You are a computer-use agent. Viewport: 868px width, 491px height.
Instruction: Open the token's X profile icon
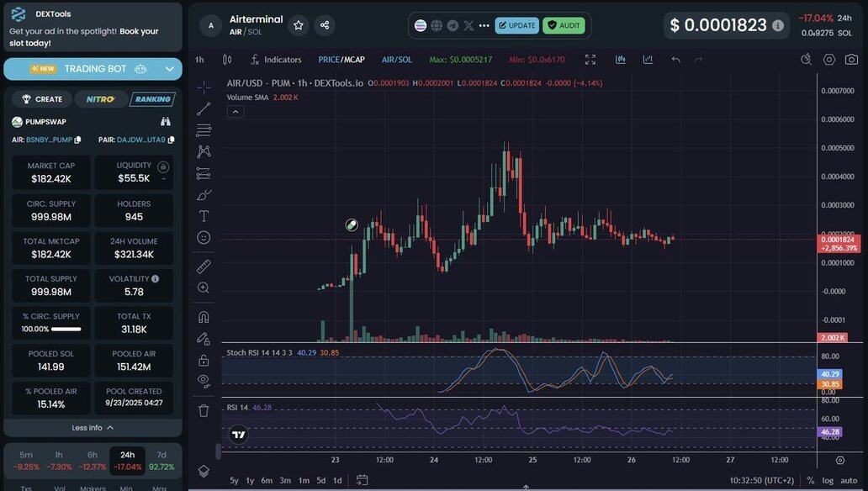click(x=468, y=25)
